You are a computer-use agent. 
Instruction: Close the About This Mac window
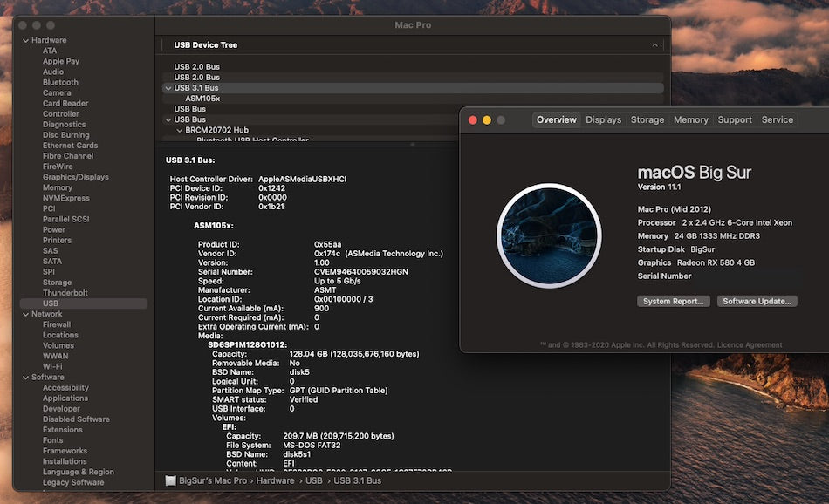click(x=473, y=120)
